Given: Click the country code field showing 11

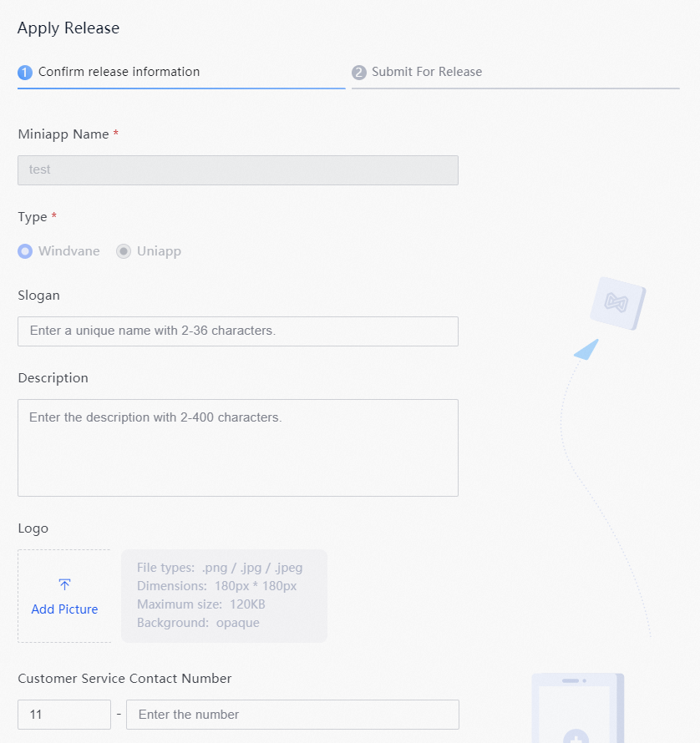Looking at the screenshot, I should 64,715.
